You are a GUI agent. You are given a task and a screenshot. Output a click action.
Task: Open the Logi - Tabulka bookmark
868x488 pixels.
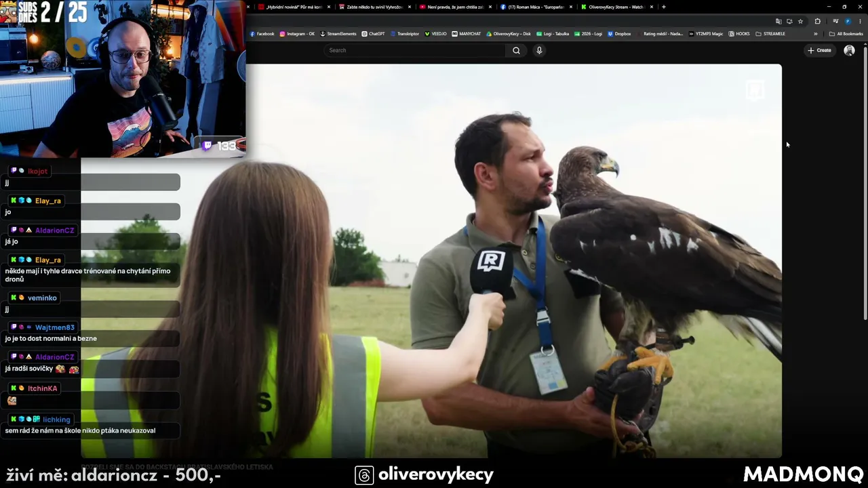click(553, 34)
